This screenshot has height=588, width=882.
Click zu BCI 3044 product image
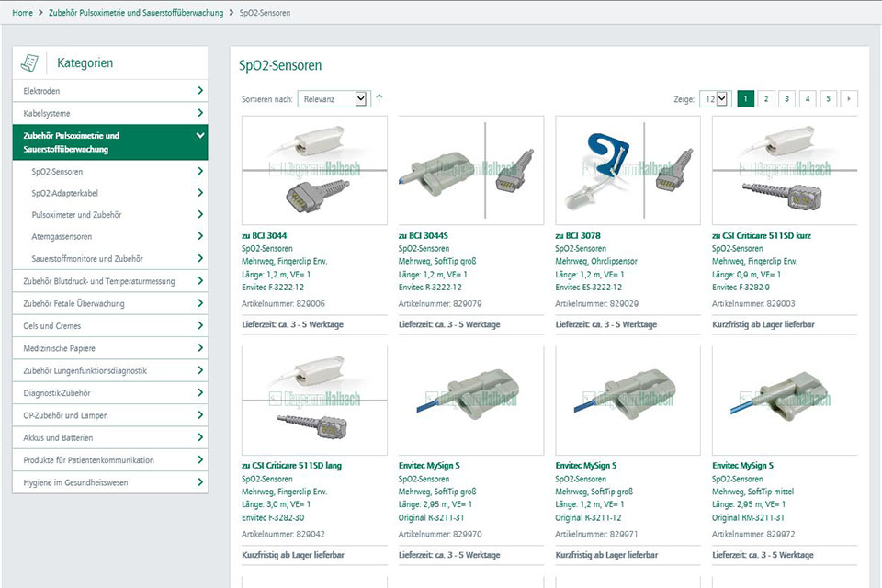click(x=314, y=170)
